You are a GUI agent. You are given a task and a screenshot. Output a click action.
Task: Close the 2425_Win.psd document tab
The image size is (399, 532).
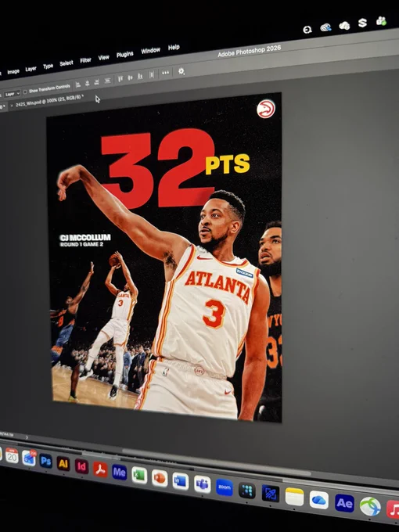pyautogui.click(x=12, y=106)
